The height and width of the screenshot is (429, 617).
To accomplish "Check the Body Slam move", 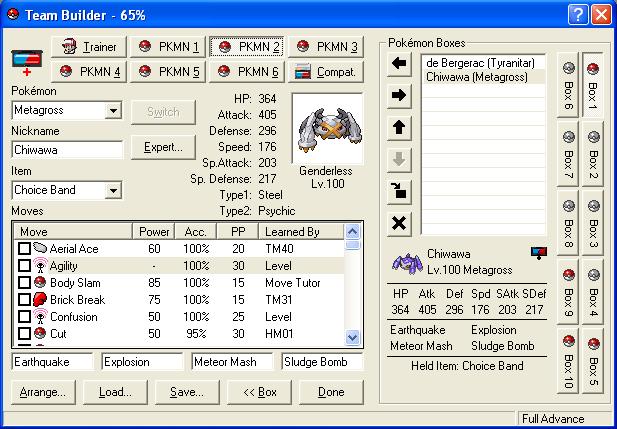I will pyautogui.click(x=24, y=283).
